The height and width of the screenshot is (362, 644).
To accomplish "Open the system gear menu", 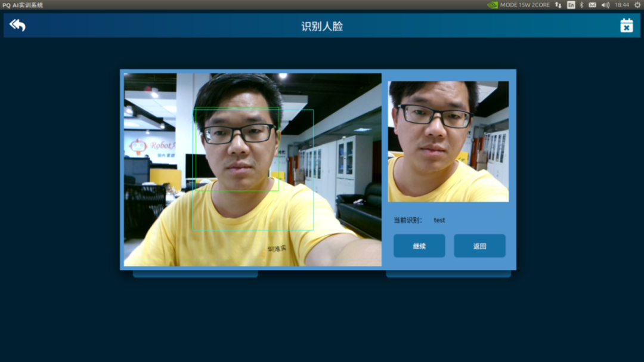I will (x=637, y=5).
